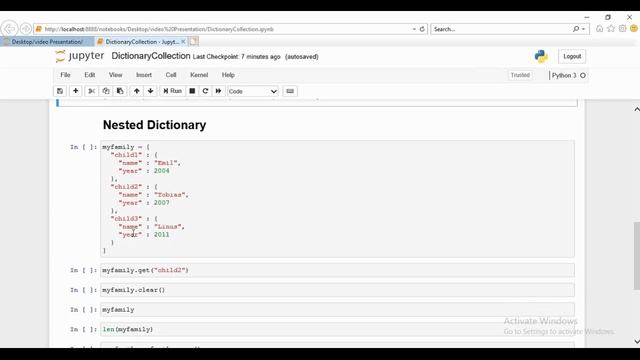Open the Cell menu
This screenshot has width=640, height=360.
171,75
